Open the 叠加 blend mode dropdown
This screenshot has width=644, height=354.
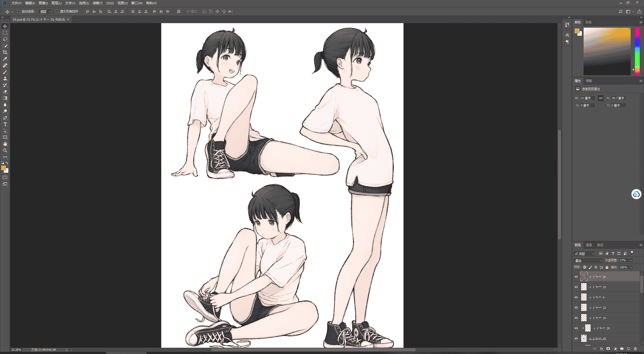[588, 260]
